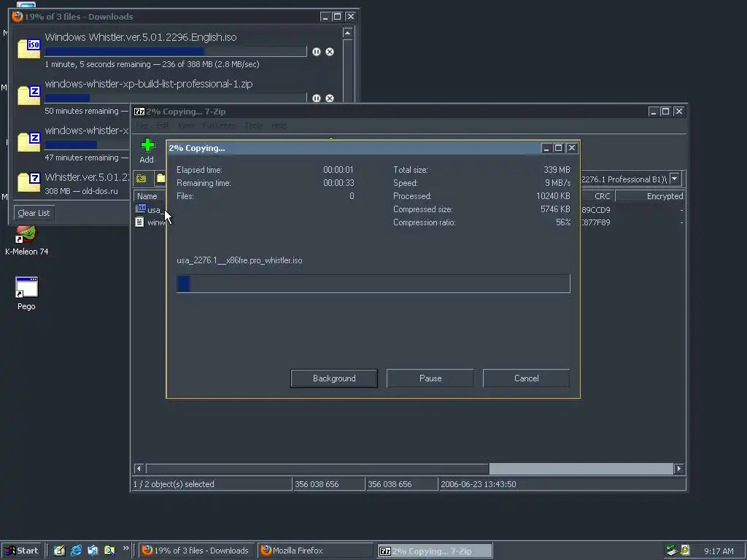Click the green Add toolbar button in 7-Zip
Screen dimensions: 747x560
tap(147, 150)
